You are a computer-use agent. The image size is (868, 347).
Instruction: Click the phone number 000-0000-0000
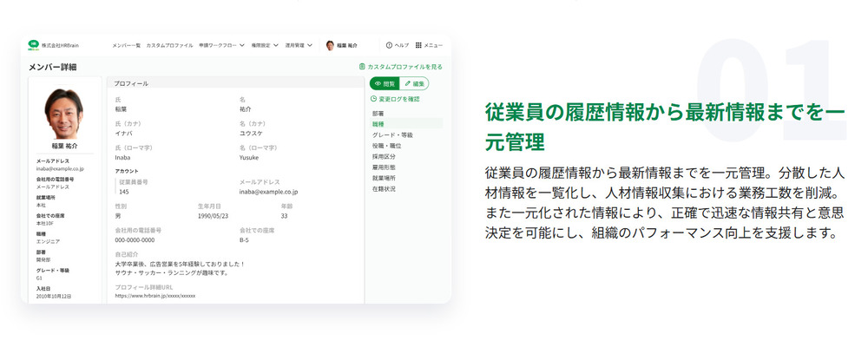(135, 240)
